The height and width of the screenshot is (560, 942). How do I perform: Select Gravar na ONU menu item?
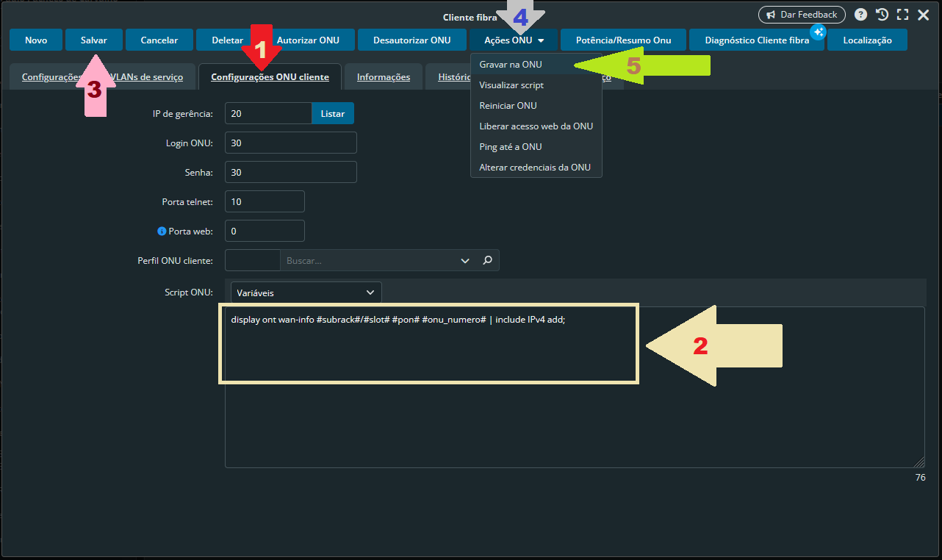(x=511, y=65)
